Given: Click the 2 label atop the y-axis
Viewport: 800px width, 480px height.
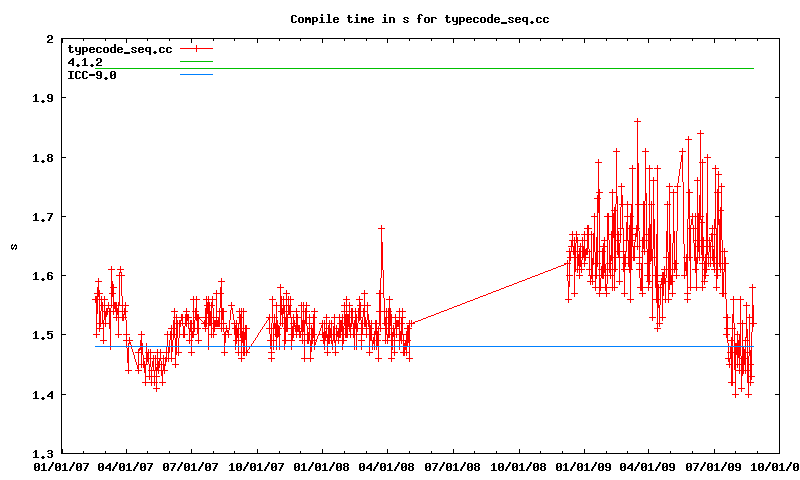Looking at the screenshot, I should [49, 39].
